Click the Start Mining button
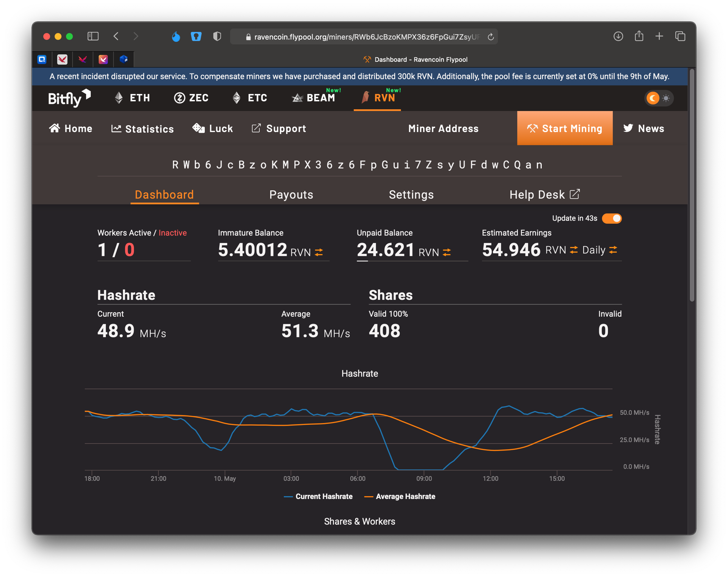Image resolution: width=728 pixels, height=577 pixels. tap(565, 128)
